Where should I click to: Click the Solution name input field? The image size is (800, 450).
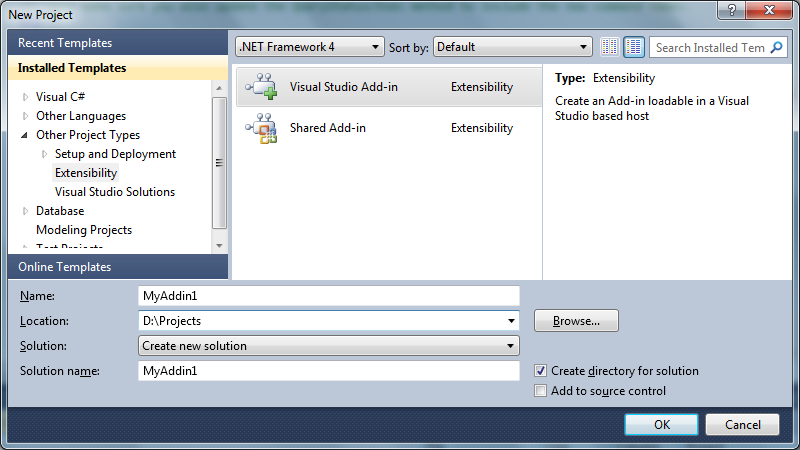point(329,371)
